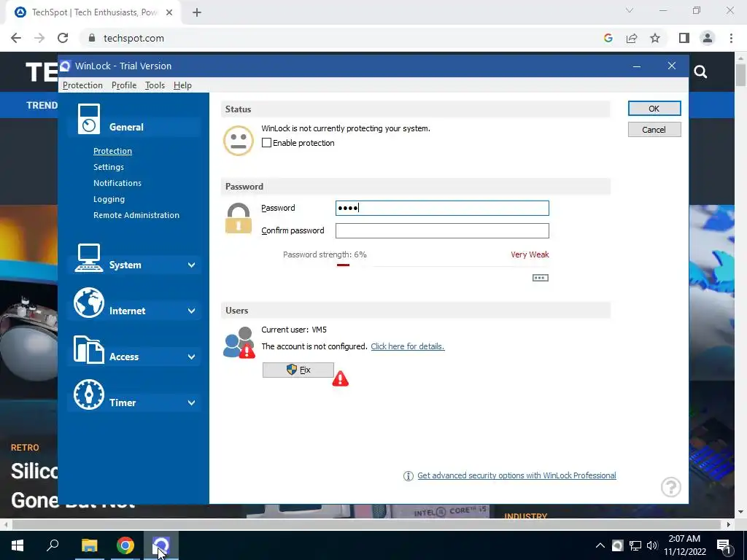The width and height of the screenshot is (747, 560).
Task: Select the Protection sidebar link
Action: coord(112,151)
